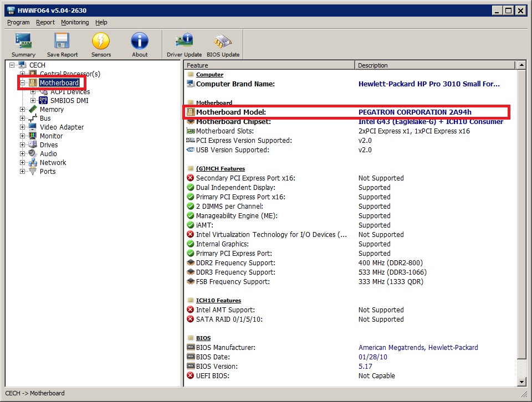The height and width of the screenshot is (402, 532).
Task: Open the Program menu
Action: pyautogui.click(x=18, y=22)
